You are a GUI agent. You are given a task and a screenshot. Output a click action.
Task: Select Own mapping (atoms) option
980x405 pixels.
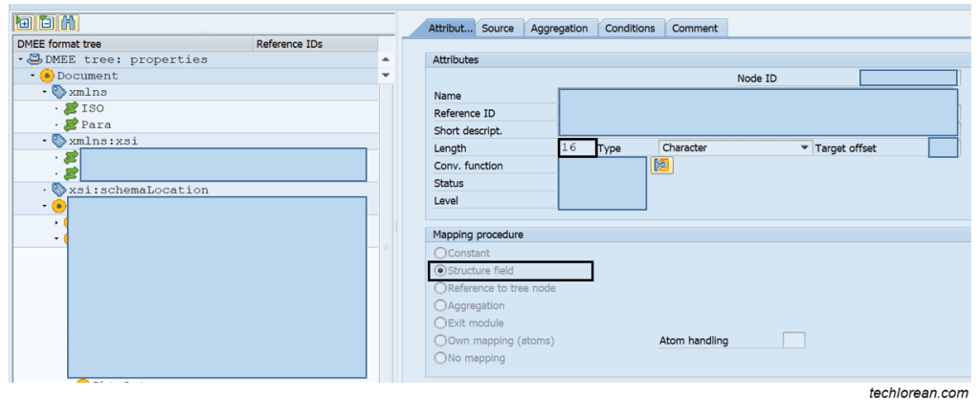point(440,341)
